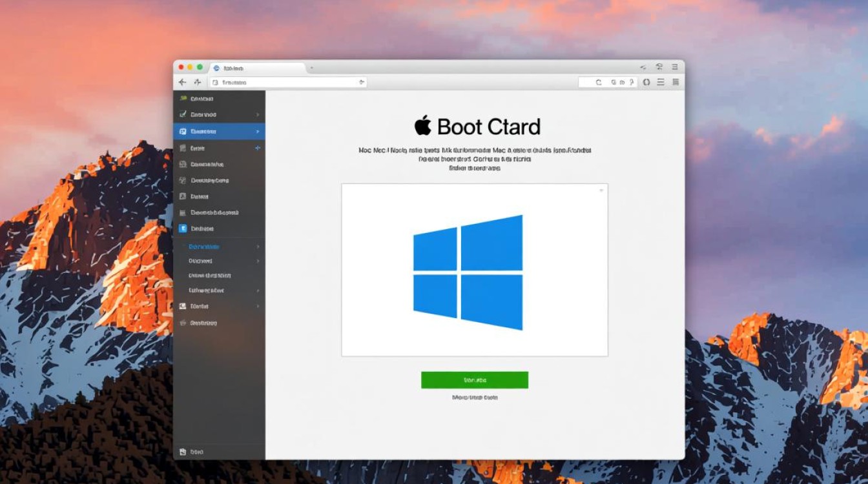Screen dimensions: 868x484
Task: Click the browser back arrow
Action: click(182, 82)
